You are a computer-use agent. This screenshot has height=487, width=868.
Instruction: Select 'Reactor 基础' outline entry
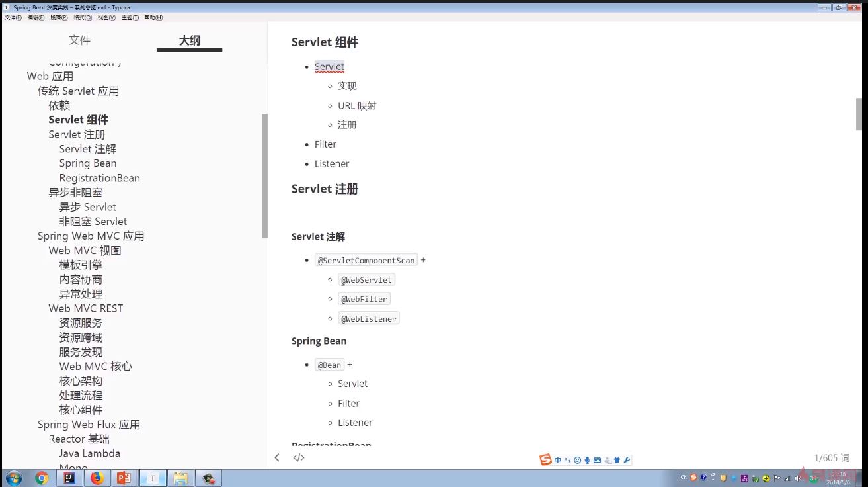coord(79,439)
